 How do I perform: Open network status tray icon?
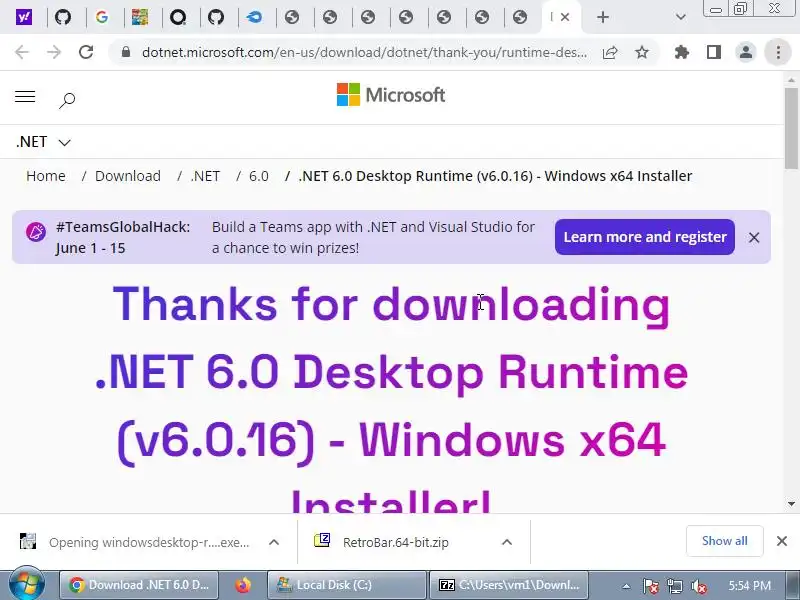point(674,586)
